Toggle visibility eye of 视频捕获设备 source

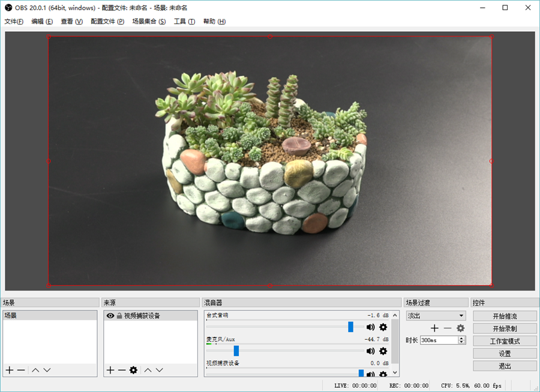pos(110,316)
